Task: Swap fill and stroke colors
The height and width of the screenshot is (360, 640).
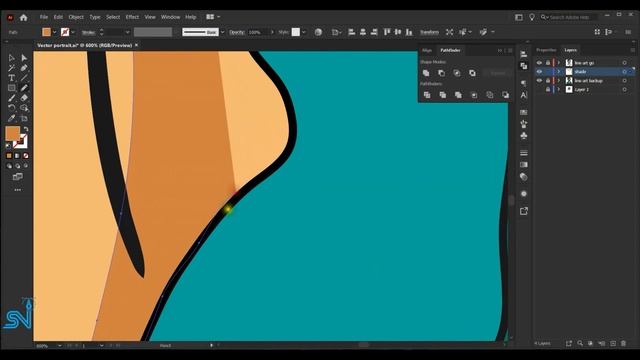Action: coord(26,129)
